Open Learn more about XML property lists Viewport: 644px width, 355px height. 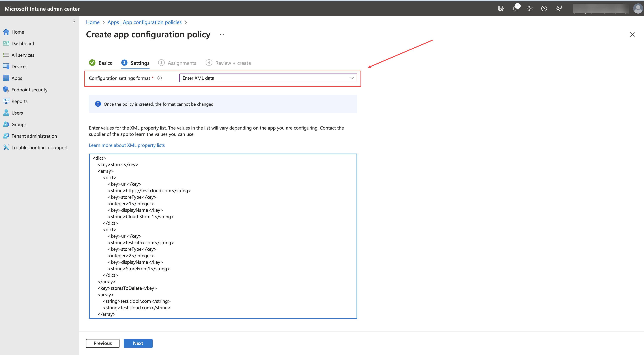click(x=127, y=145)
